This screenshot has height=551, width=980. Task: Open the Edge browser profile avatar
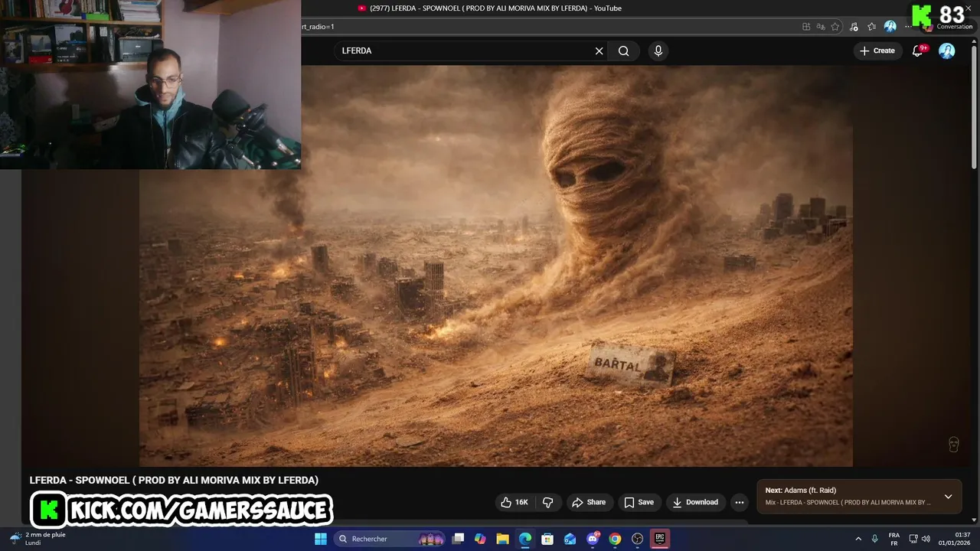[x=890, y=27]
